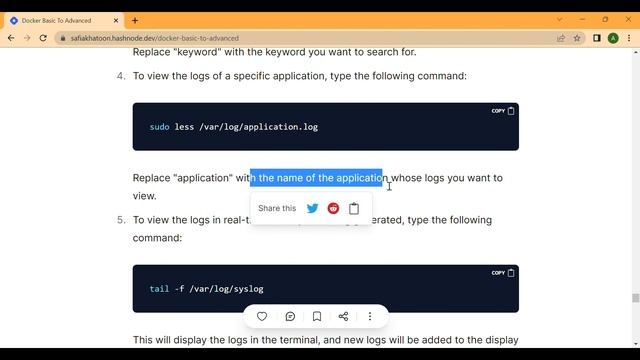View site security lock info
The image size is (640, 360).
[x=63, y=38]
